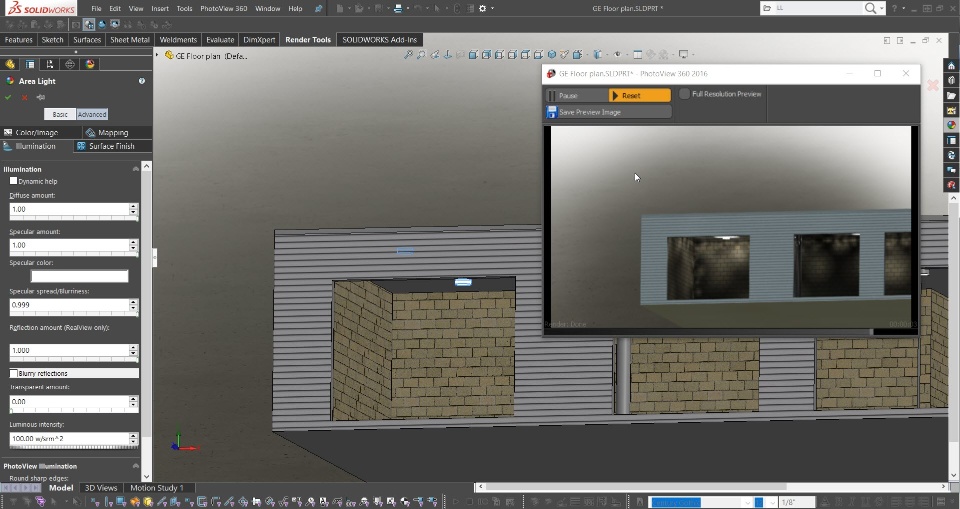Open the search box dropdown arrow
This screenshot has width=960, height=509.
point(882,9)
